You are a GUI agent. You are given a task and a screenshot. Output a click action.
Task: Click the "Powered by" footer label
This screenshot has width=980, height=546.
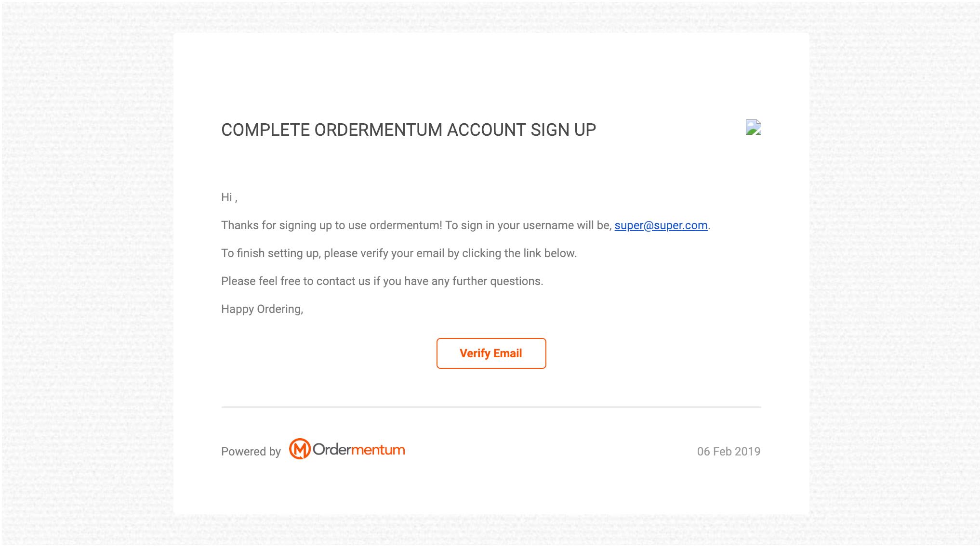[251, 452]
